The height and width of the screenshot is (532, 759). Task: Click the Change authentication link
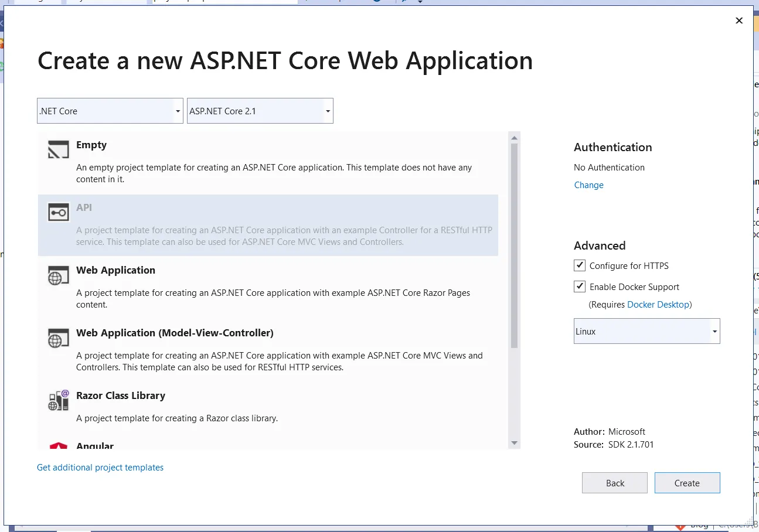588,185
